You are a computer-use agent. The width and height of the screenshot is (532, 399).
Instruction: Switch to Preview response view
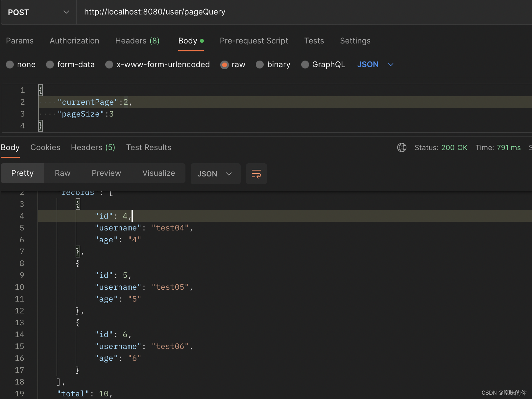(106, 173)
